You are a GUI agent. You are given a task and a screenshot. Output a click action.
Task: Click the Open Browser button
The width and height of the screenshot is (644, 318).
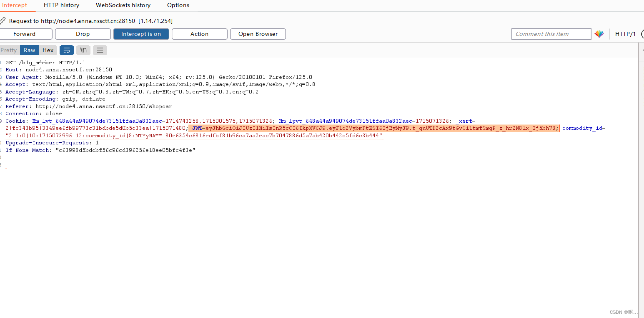(258, 34)
